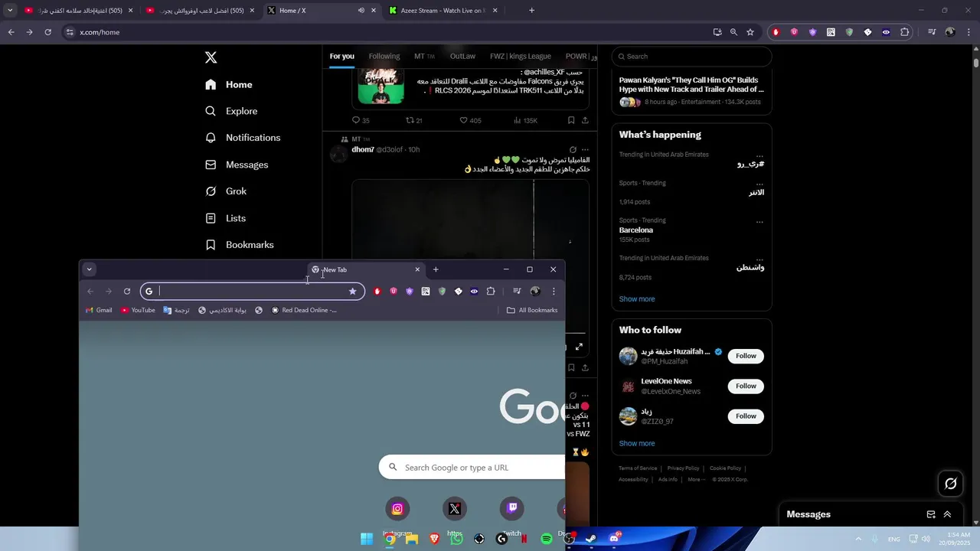The width and height of the screenshot is (980, 551).
Task: Click the X logo in the sidebar
Action: (x=211, y=57)
